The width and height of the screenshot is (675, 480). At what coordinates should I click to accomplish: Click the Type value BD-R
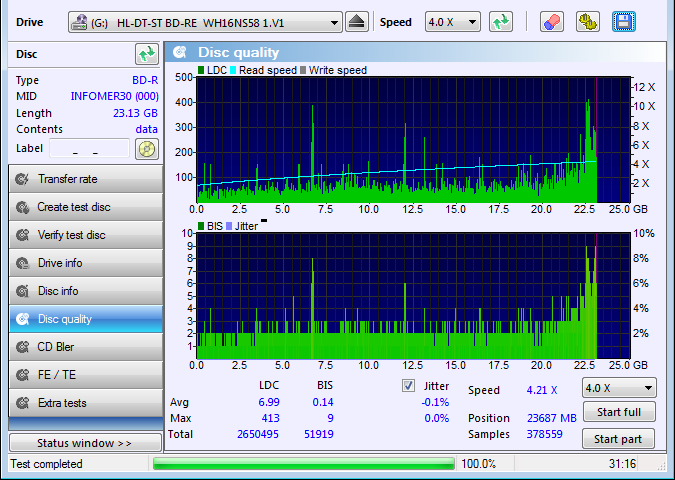click(x=145, y=80)
